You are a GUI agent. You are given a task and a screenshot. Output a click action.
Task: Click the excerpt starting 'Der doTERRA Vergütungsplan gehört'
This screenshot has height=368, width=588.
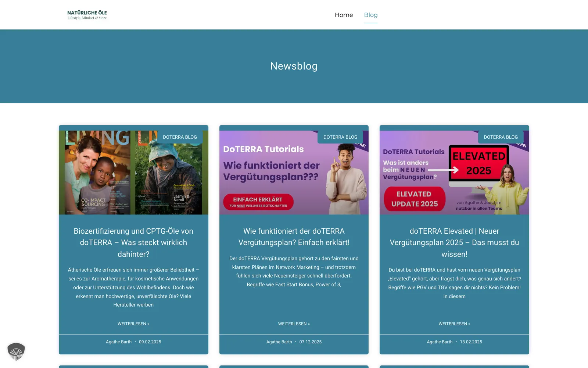[294, 272]
